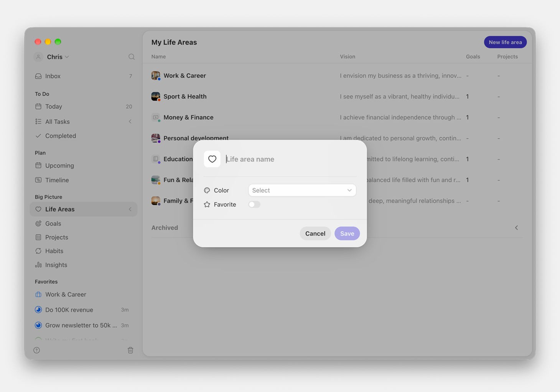
Task: Click the Goals target icon
Action: (38, 223)
